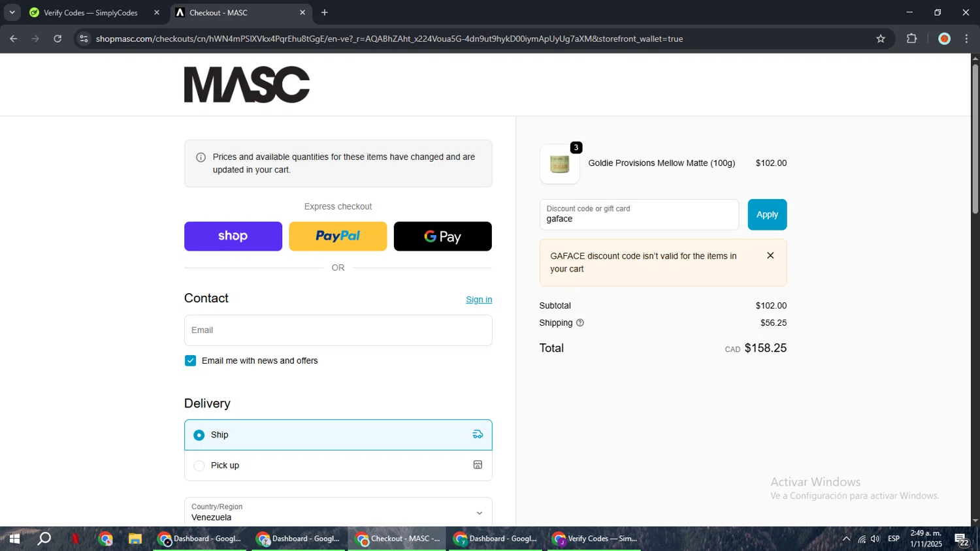Uncheck Email me with news and offers

coord(190,361)
